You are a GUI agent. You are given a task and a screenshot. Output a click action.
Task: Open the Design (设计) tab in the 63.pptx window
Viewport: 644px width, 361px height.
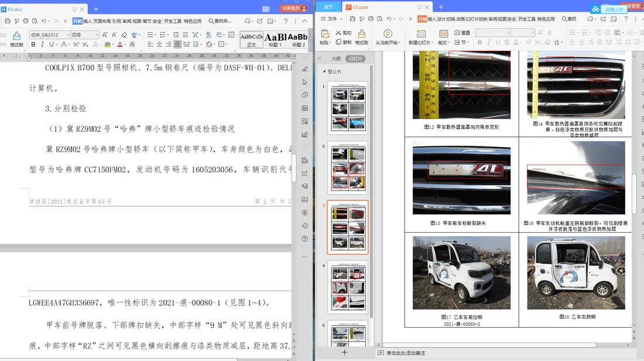(441, 19)
